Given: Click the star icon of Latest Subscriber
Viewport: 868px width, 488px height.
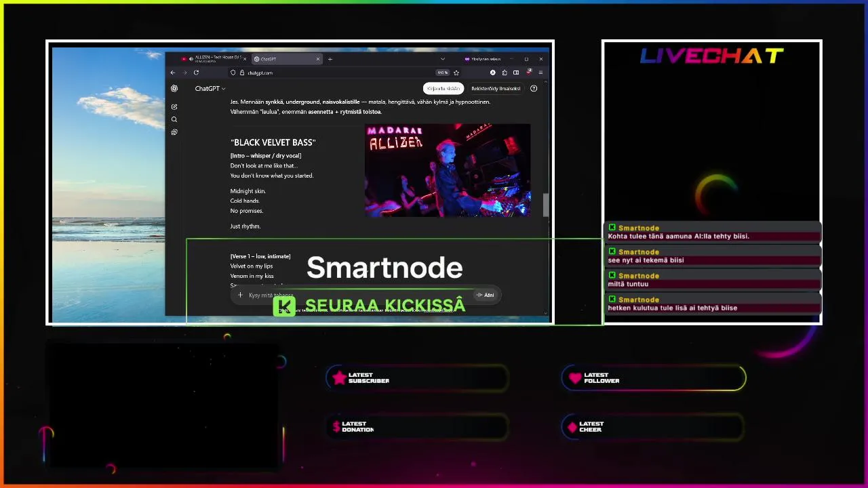Looking at the screenshot, I should [339, 378].
